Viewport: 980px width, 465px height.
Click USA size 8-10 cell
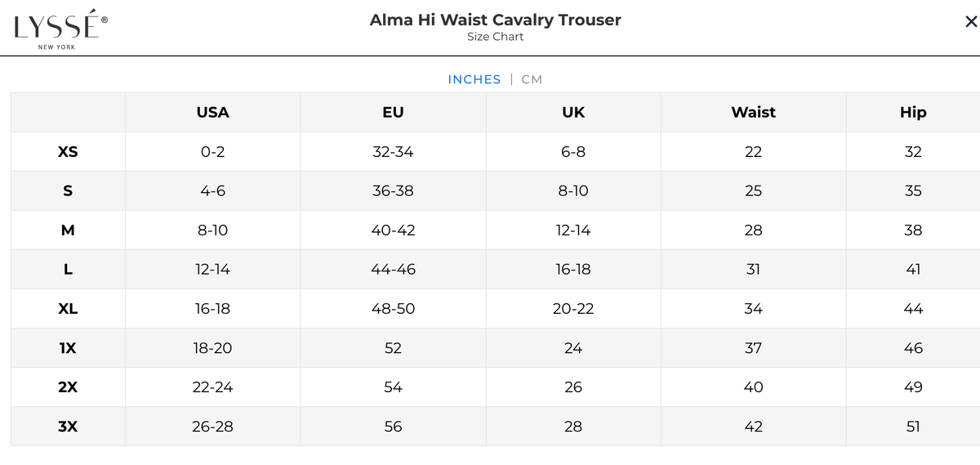pos(212,230)
